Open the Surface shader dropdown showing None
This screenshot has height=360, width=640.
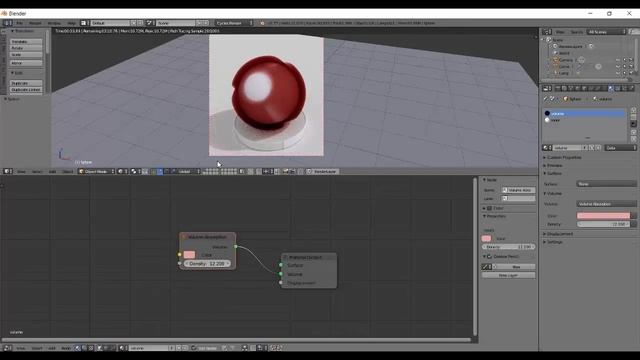point(606,184)
